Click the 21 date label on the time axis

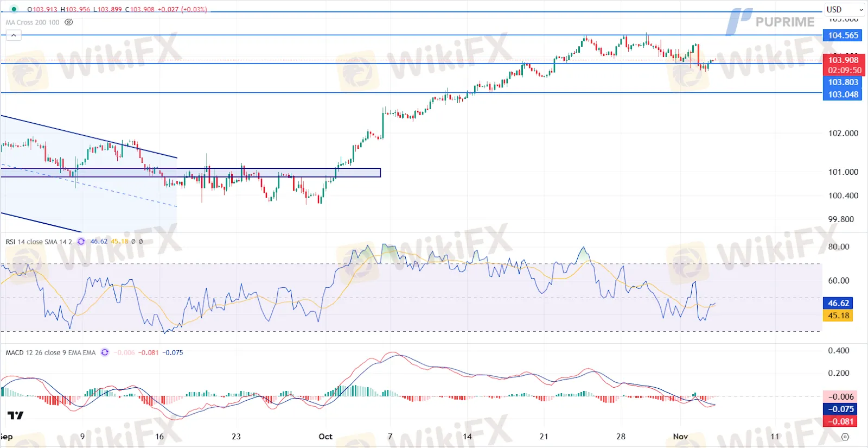click(x=544, y=437)
